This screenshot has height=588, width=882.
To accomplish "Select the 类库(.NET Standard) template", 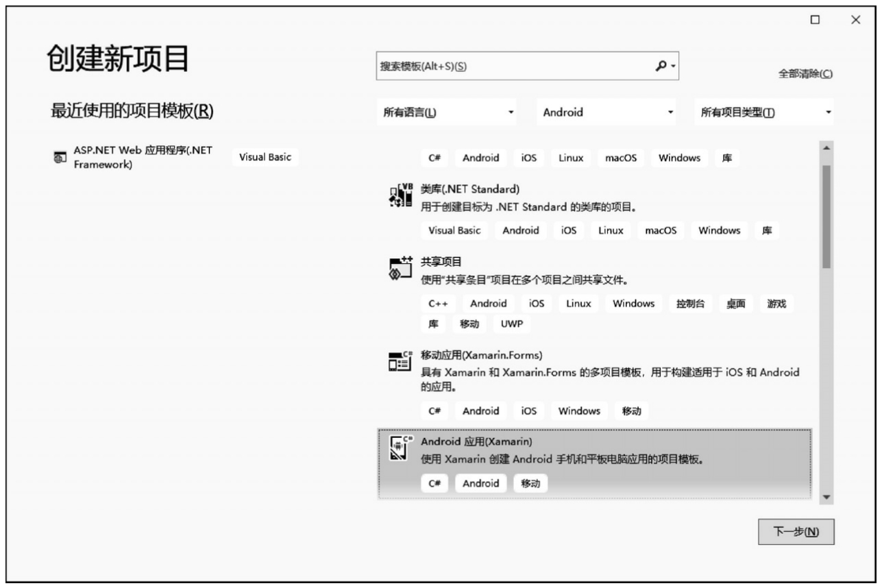I will tap(595, 210).
